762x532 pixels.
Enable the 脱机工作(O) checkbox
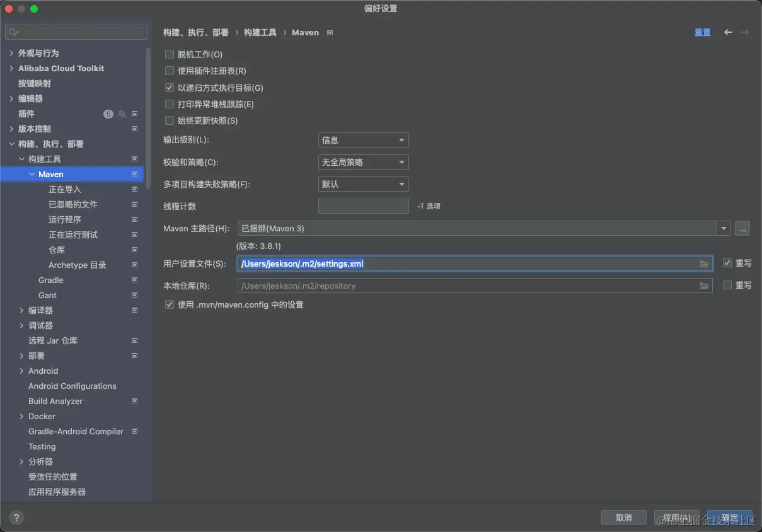169,55
